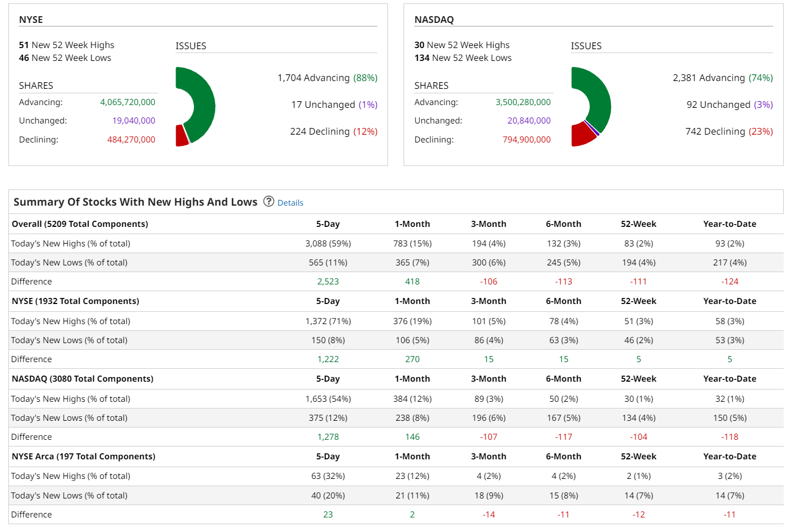This screenshot has width=801, height=532.
Task: Select NYSE 5-Day new highs cell 1,372 (71%)
Action: click(x=328, y=321)
